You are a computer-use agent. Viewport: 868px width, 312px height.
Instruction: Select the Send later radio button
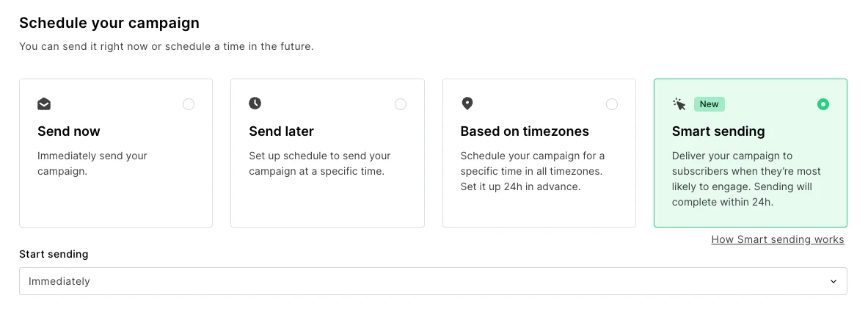(x=401, y=104)
